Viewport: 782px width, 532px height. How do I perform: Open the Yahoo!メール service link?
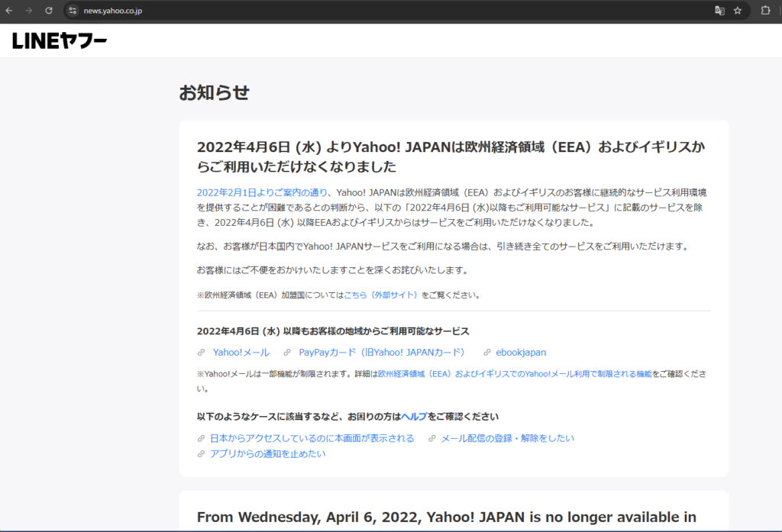tap(241, 353)
